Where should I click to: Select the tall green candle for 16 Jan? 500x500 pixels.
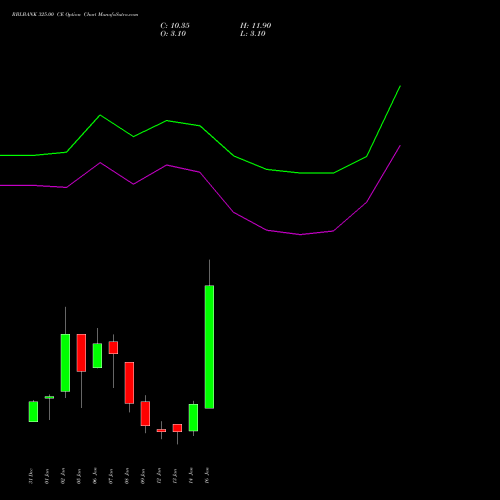[209, 347]
